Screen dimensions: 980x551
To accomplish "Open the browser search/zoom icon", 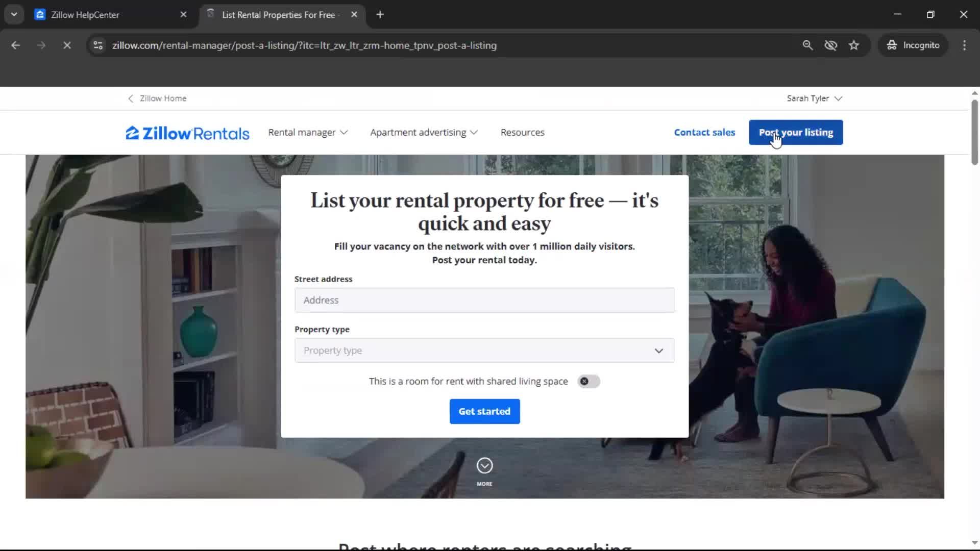I will coord(807,45).
